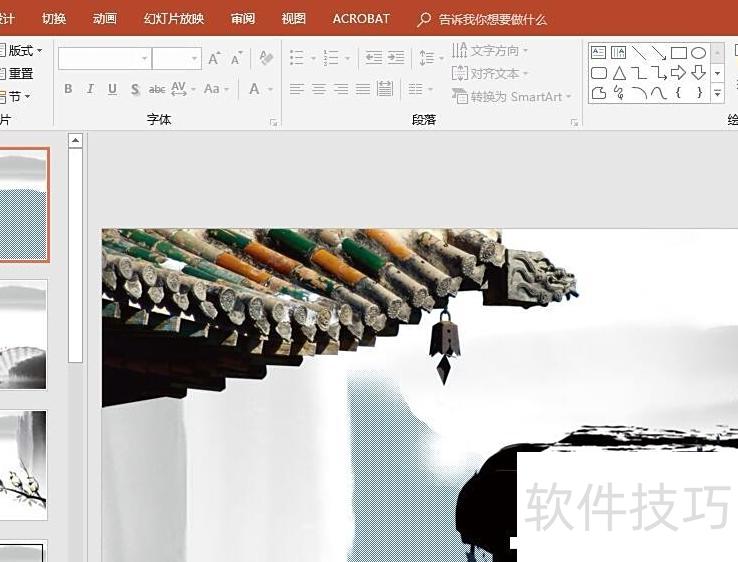Select the second slide thumbnail
This screenshot has height=562, width=738.
point(23,334)
